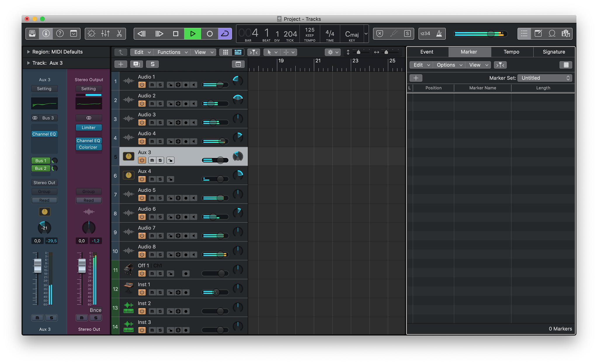The image size is (598, 364).
Task: Open the Note Pads icon
Action: (x=538, y=34)
